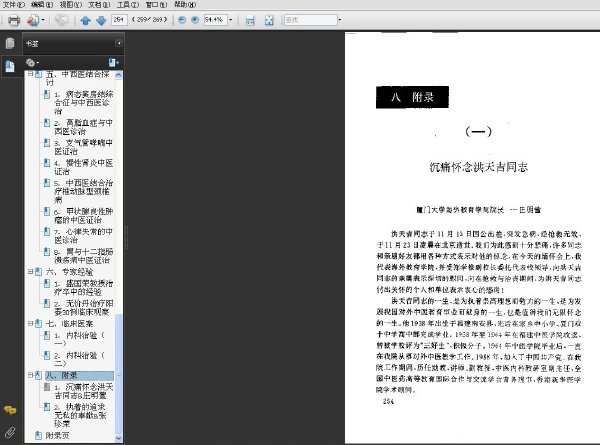Click the scrolling/fit-width page display icon
The image size is (600, 445).
click(x=250, y=20)
